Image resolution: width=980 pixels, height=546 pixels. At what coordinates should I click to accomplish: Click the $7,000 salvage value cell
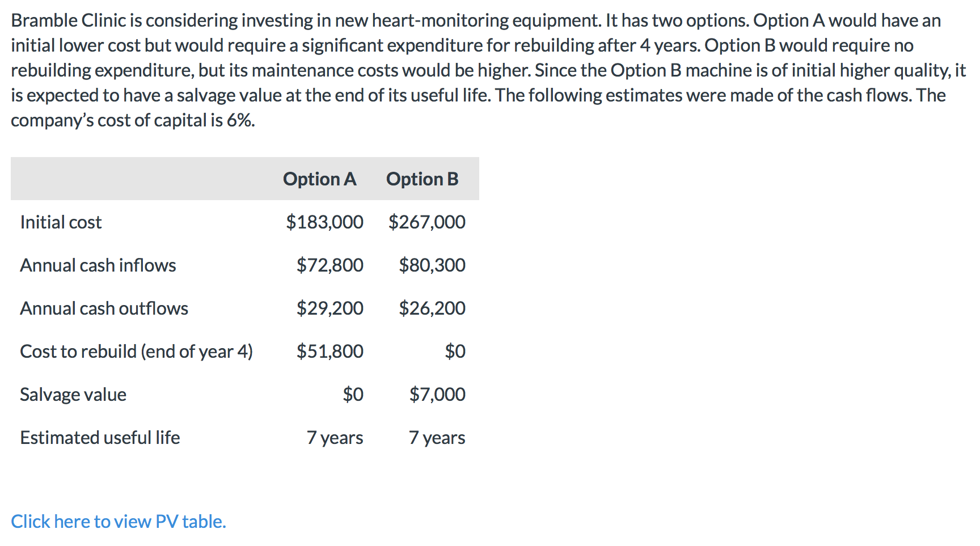(x=437, y=395)
